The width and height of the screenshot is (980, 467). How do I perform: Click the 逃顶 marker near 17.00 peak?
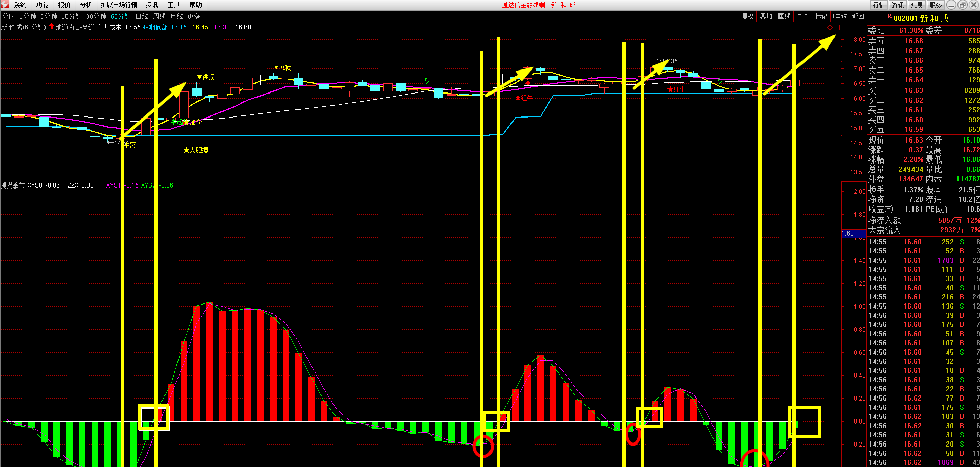point(283,68)
